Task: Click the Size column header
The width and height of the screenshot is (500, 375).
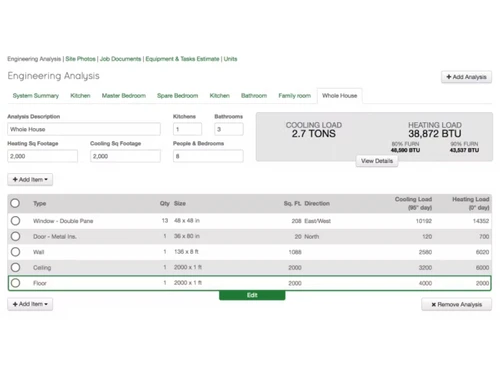Action: click(x=180, y=203)
